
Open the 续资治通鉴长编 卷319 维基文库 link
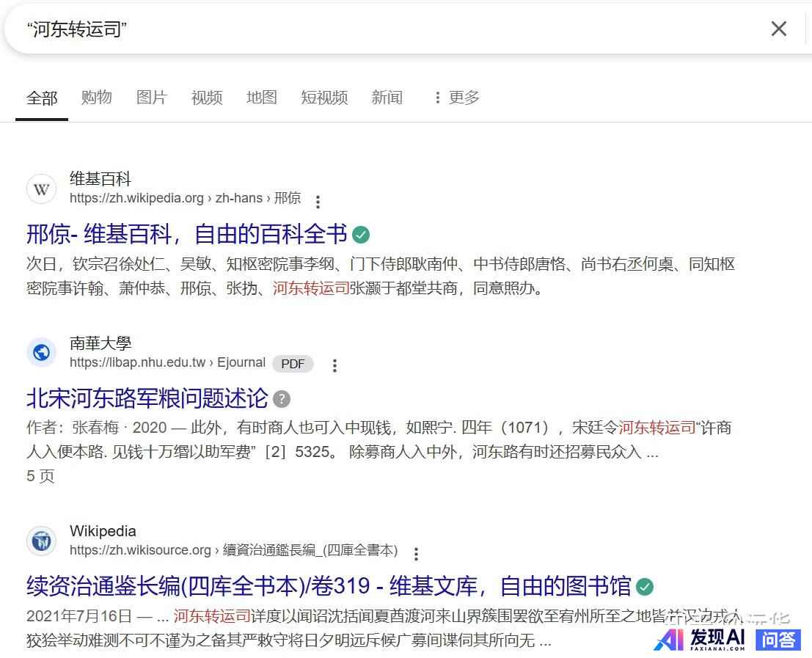click(x=329, y=586)
